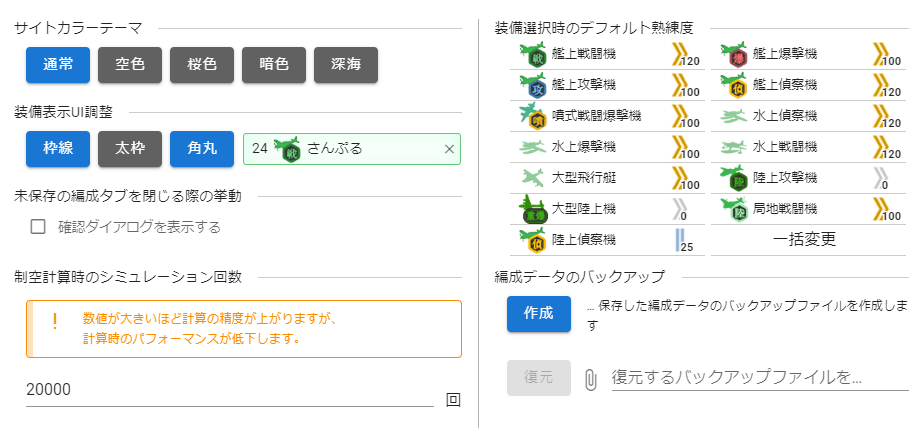Toggle the 角丸 rounded corner option
This screenshot has width=920, height=433.
[x=202, y=148]
